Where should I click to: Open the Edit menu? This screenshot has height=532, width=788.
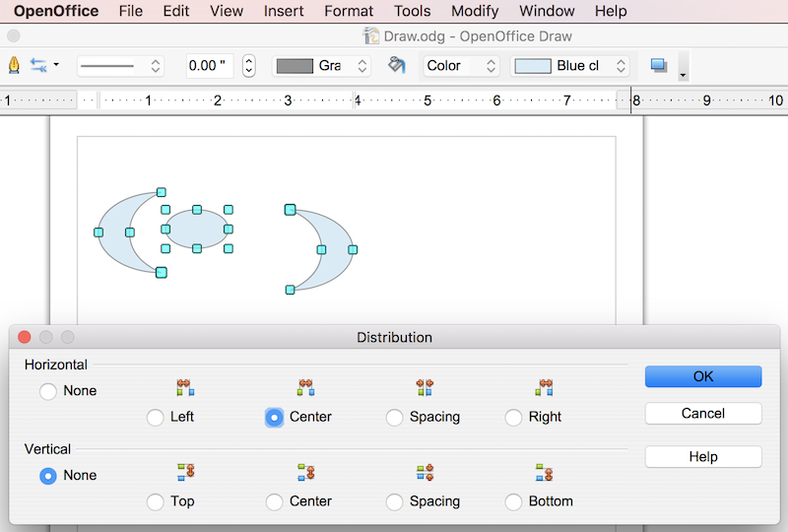pos(176,11)
